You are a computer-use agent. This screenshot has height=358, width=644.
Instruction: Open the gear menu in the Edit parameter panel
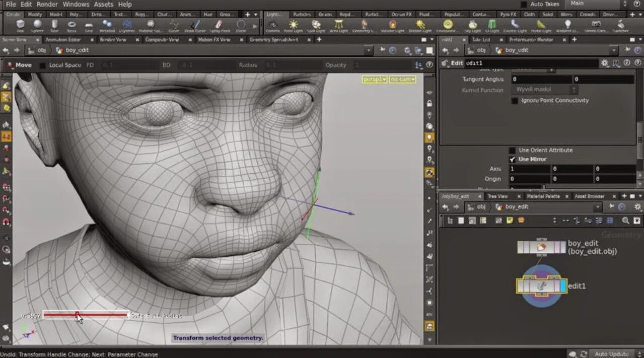click(x=604, y=63)
